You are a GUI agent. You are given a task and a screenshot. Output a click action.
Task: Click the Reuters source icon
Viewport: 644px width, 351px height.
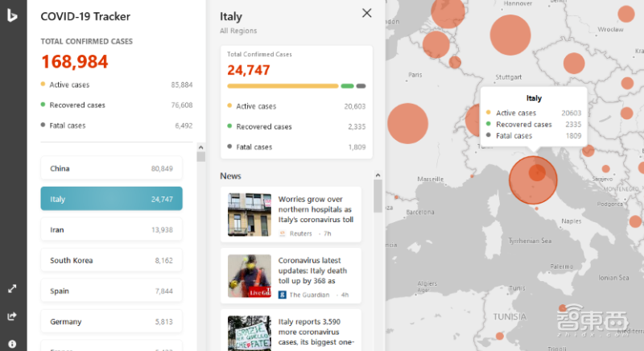283,233
